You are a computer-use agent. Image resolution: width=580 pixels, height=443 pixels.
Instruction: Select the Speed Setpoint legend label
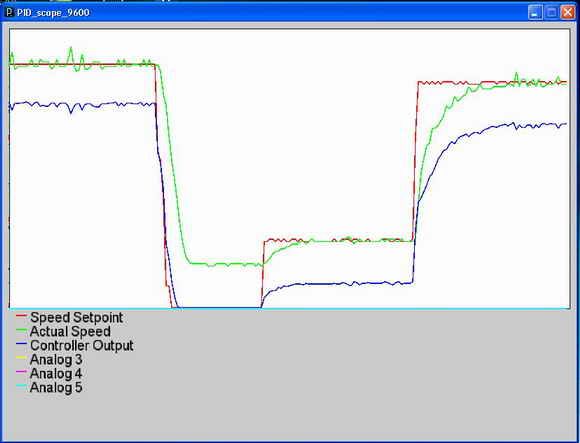point(77,318)
